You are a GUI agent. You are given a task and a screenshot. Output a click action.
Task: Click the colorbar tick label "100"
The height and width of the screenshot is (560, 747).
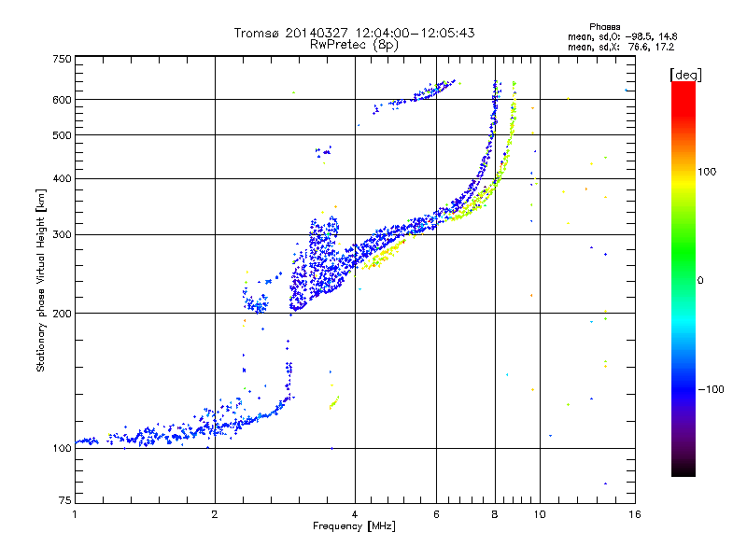(707, 172)
